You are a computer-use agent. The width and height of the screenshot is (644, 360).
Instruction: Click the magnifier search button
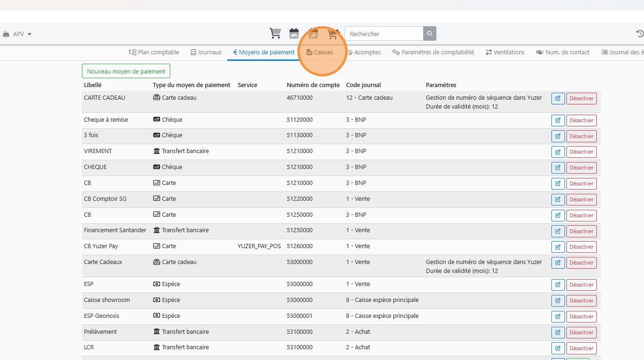[430, 34]
